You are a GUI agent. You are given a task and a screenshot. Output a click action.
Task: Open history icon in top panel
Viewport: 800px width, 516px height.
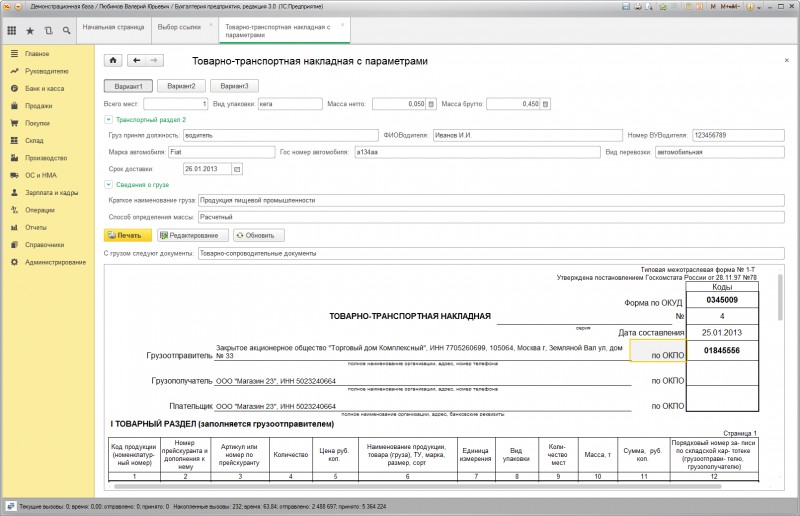pos(48,31)
